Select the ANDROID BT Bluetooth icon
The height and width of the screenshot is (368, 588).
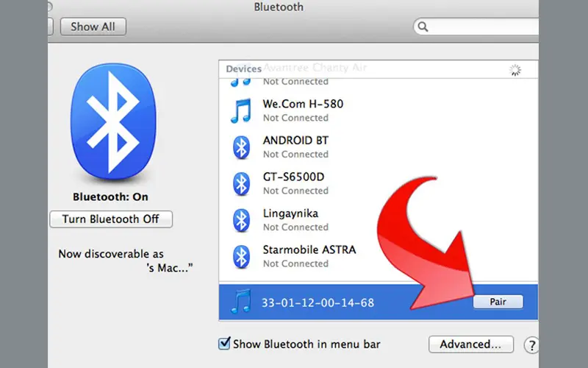242,147
